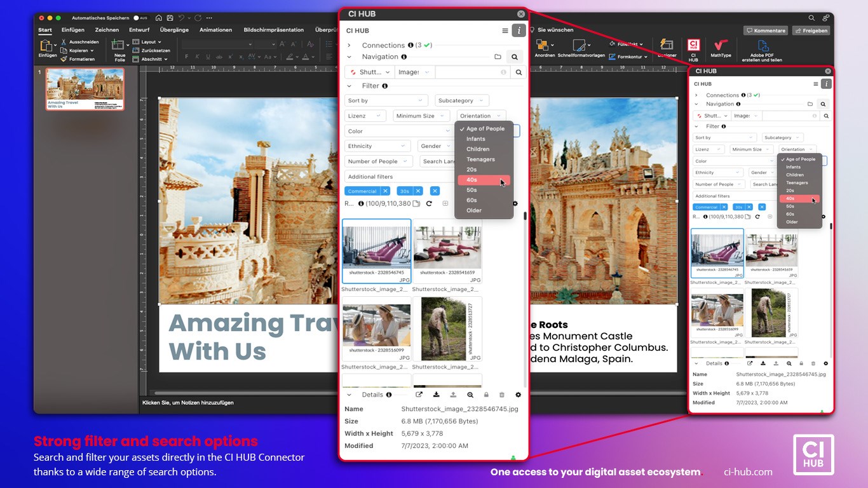868x488 pixels.
Task: Collapse the Details section in enlarged panel
Action: click(349, 395)
